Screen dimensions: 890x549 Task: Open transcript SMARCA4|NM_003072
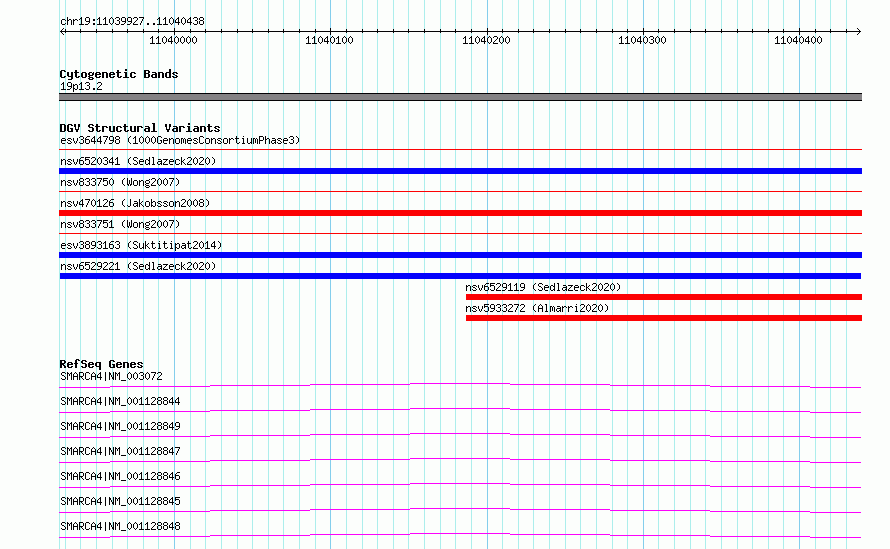pyautogui.click(x=111, y=376)
